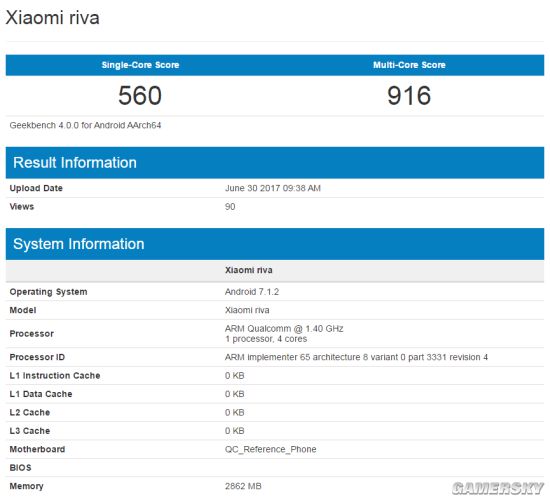Click the Model value Xiaomi riva
Viewport: 550px width, 500px height.
point(247,310)
